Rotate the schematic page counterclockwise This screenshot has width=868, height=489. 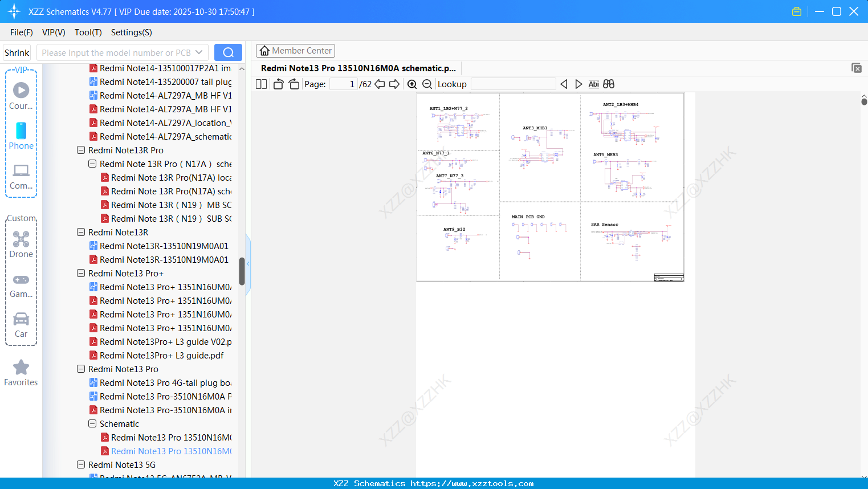point(278,84)
